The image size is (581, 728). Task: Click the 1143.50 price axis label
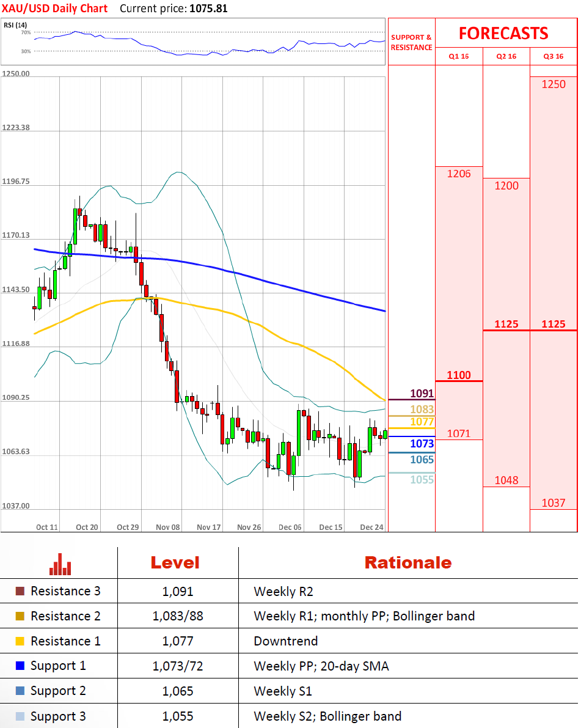click(16, 290)
